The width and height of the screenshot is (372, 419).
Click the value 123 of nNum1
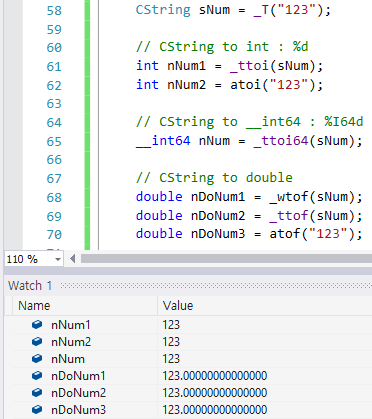click(x=171, y=325)
